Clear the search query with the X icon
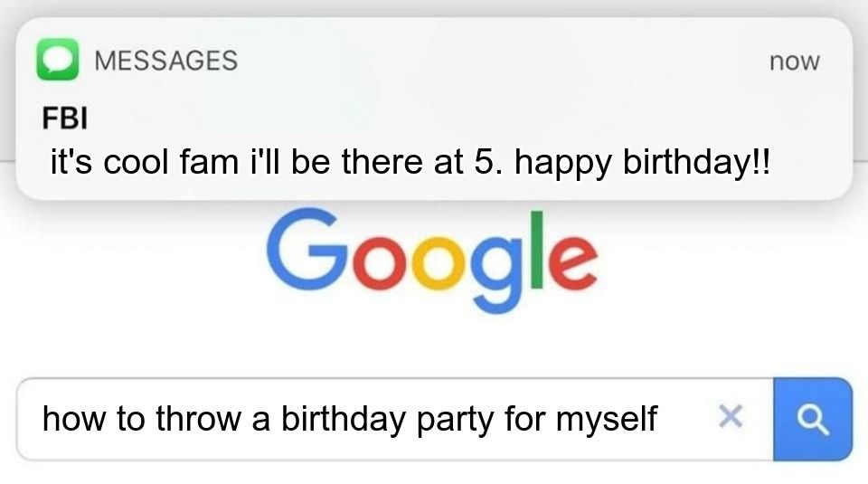This screenshot has width=868, height=484. [x=730, y=417]
